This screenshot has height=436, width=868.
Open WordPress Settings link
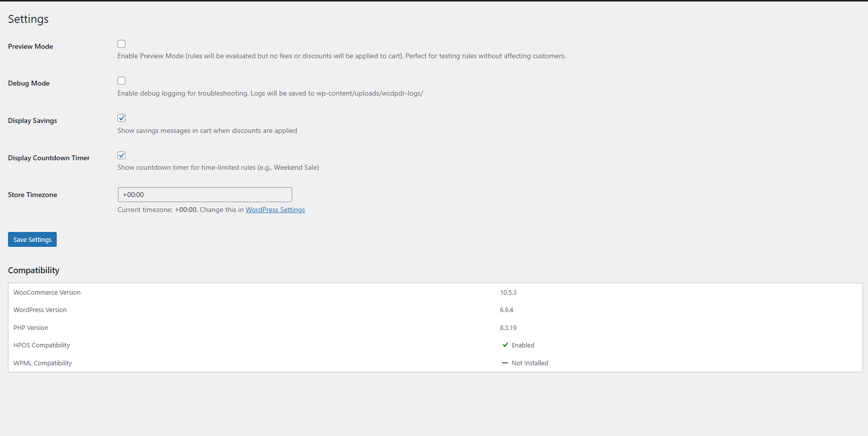[x=275, y=210]
